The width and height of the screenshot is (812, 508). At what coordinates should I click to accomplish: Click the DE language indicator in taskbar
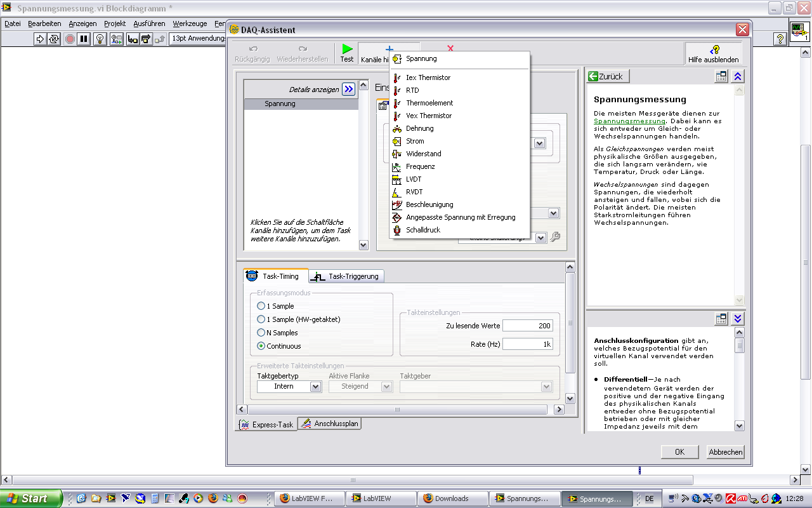coord(649,499)
